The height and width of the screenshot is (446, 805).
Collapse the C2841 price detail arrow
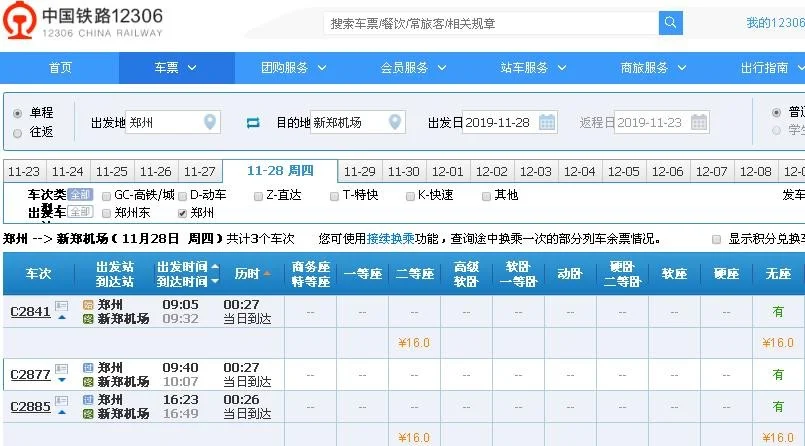click(x=62, y=318)
